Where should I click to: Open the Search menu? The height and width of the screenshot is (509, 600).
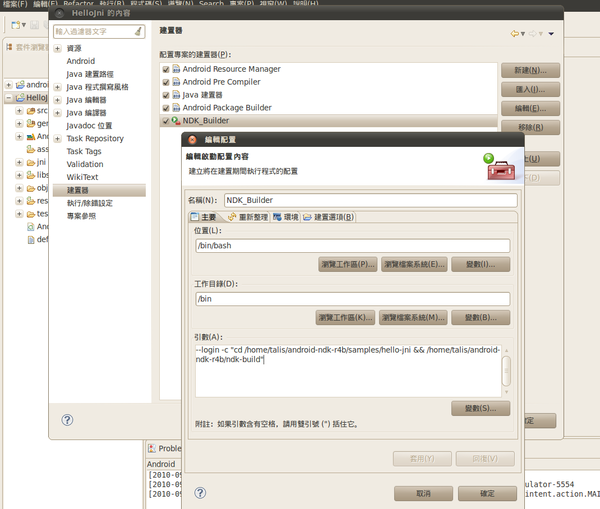point(211,3)
